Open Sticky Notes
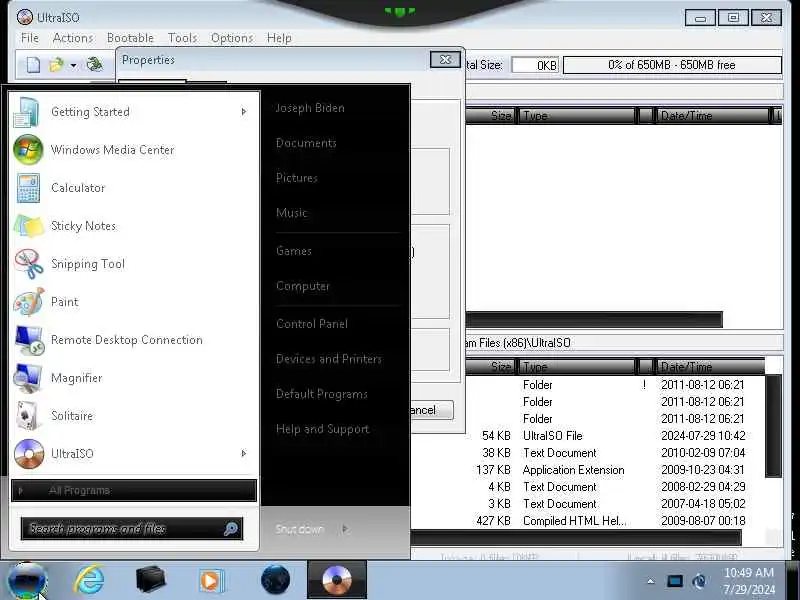 134,226
